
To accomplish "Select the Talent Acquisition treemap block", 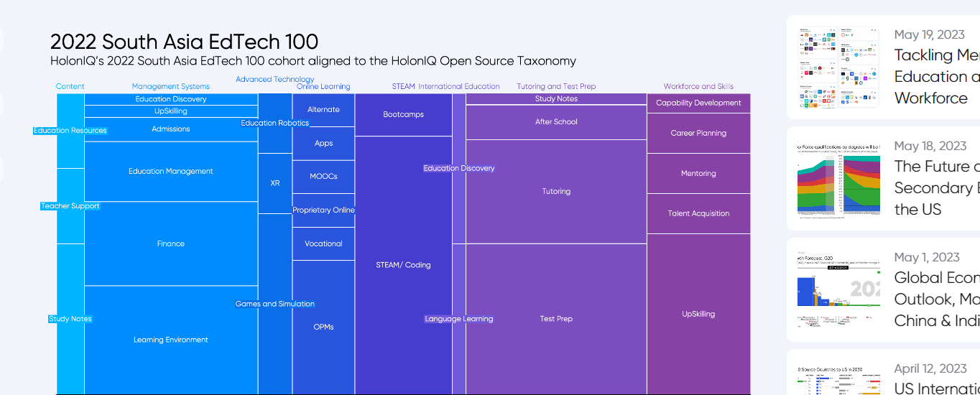I will [x=698, y=214].
